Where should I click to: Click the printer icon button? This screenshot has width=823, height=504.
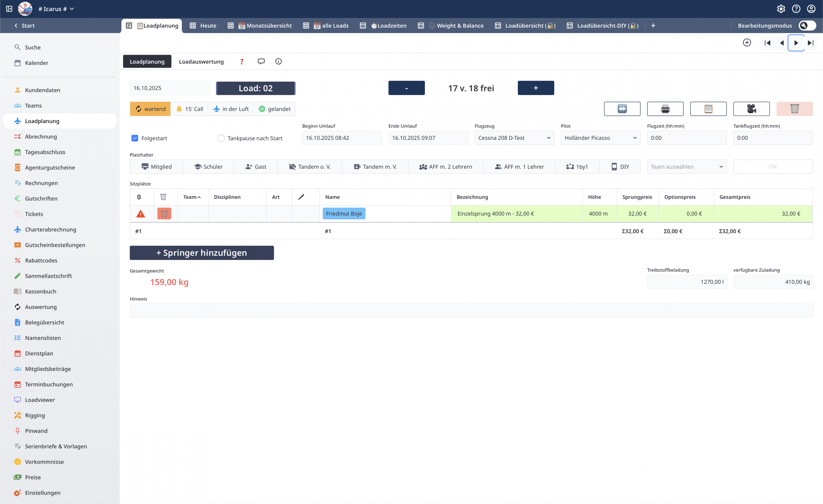665,109
